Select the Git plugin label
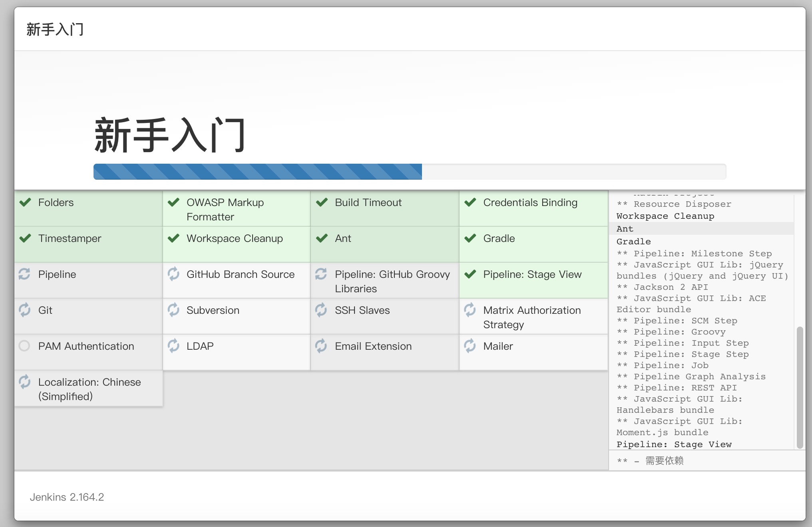Viewport: 812px width, 527px height. (45, 310)
